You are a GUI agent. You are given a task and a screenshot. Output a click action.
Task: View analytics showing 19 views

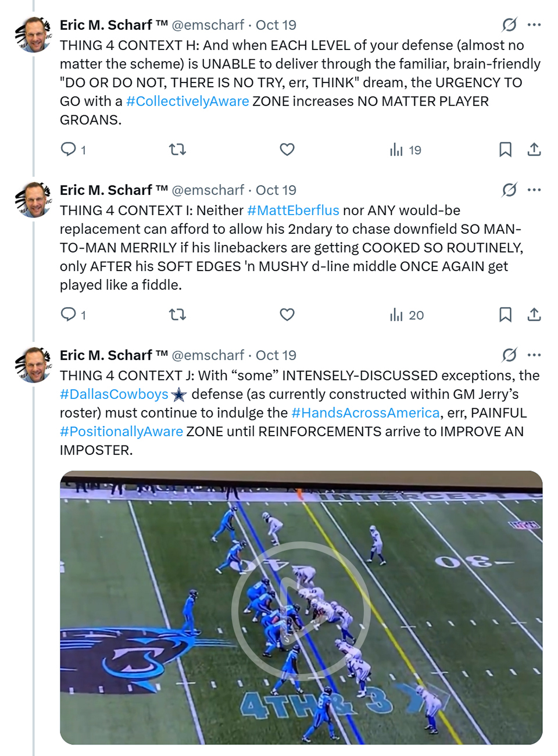tap(405, 150)
